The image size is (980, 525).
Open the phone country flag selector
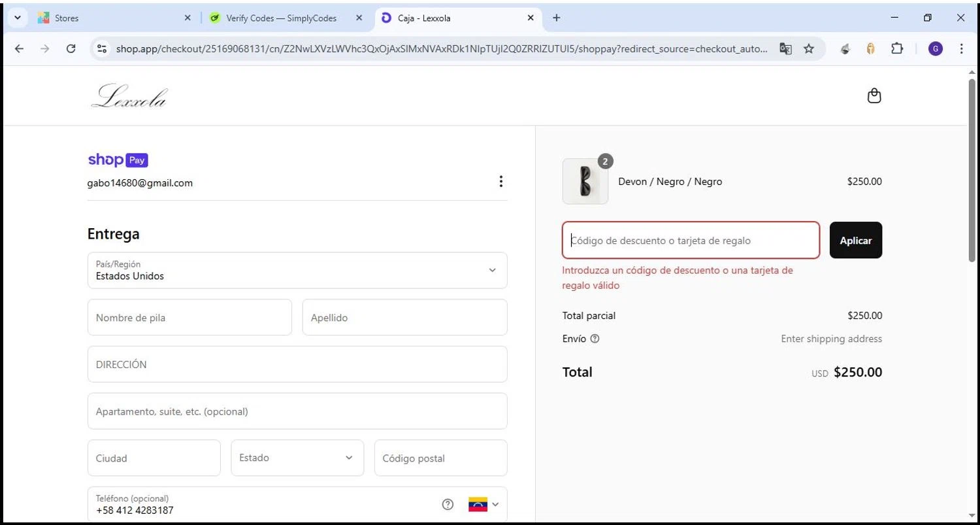(483, 504)
